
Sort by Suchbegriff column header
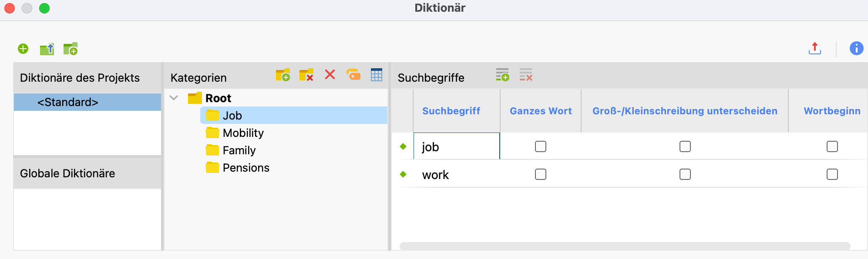pyautogui.click(x=451, y=111)
